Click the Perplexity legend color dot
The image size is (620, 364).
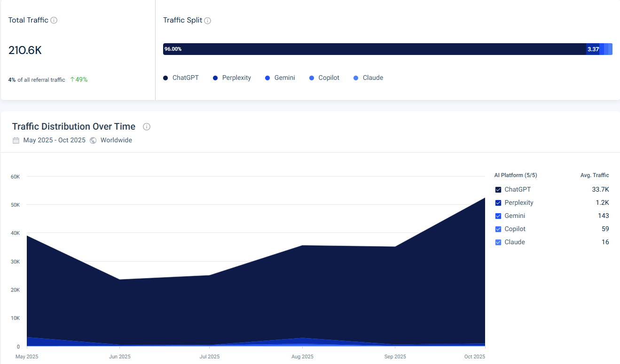pos(215,77)
